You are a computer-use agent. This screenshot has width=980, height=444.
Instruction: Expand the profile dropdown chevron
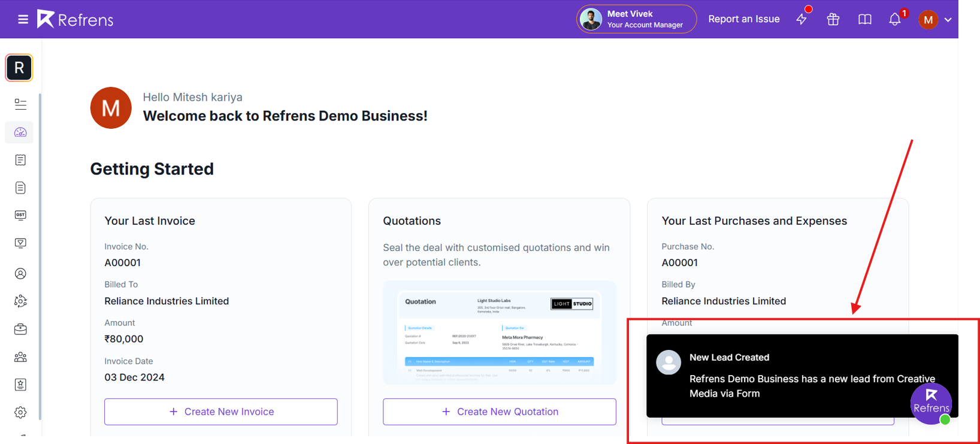948,20
